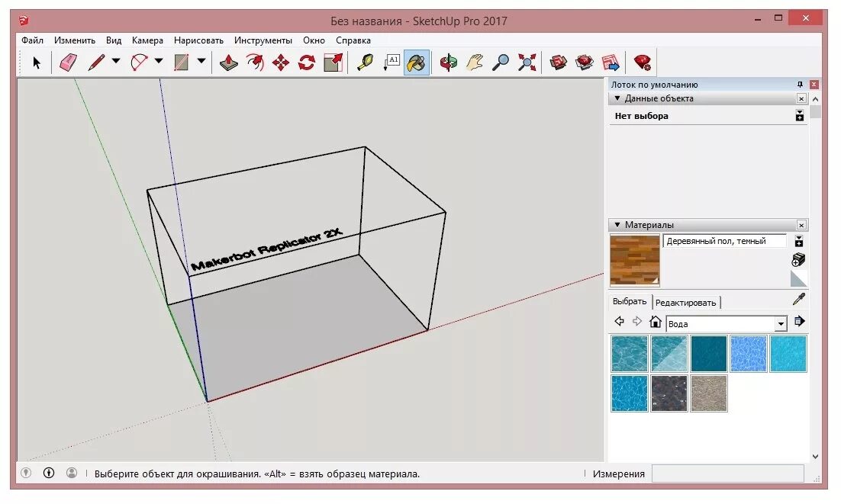
Task: Select the first blue water texture swatch
Action: 629,353
